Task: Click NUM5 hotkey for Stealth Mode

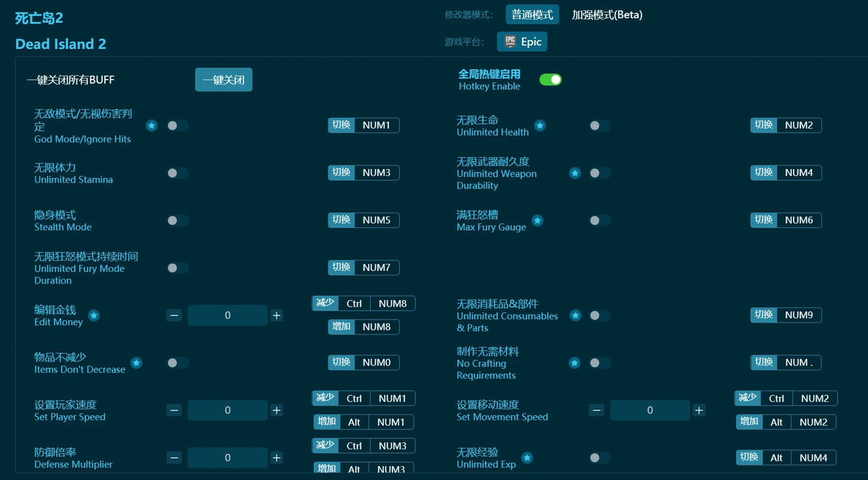Action: (x=363, y=220)
